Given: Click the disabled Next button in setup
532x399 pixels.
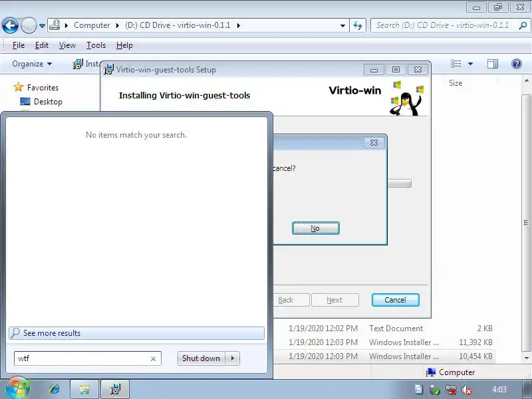Looking at the screenshot, I should pyautogui.click(x=335, y=300).
